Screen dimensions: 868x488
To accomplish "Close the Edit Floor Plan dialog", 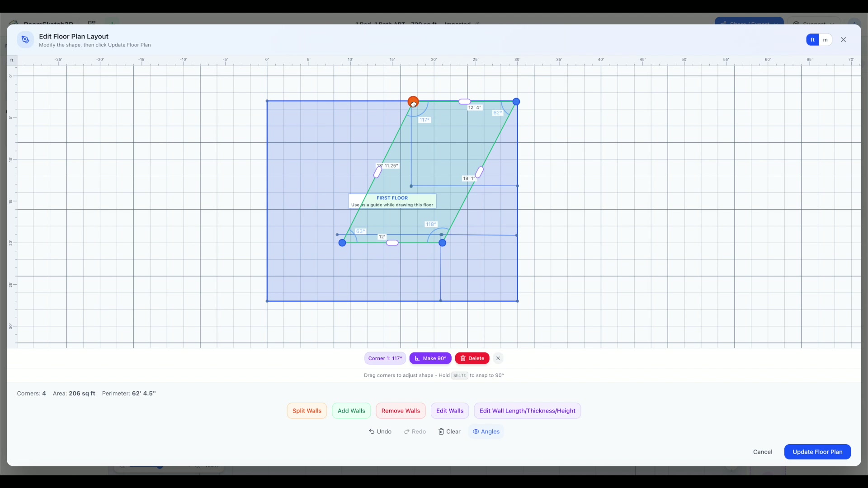I will (844, 40).
